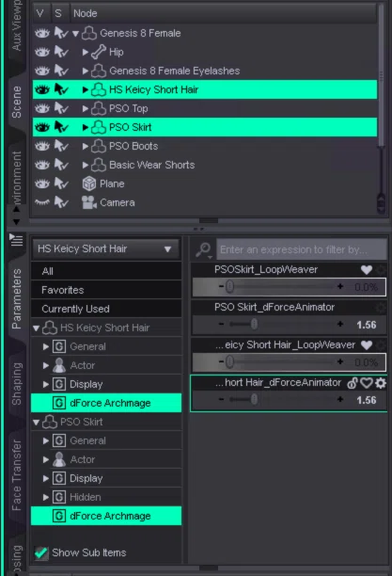Hide HS Keicy Short Hair with eye icon
Screen dimensions: 392x576
click(x=42, y=89)
